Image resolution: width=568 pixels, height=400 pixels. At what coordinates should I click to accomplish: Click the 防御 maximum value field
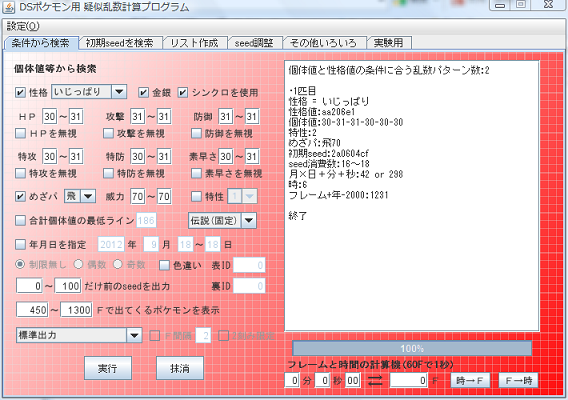tap(252, 116)
